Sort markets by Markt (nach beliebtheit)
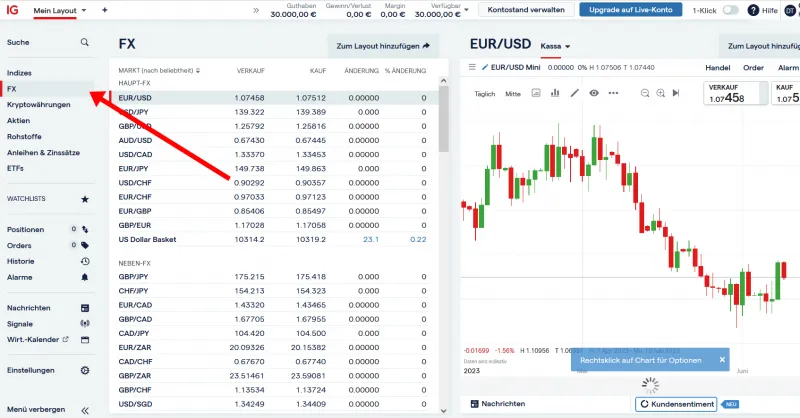The height and width of the screenshot is (418, 800). (159, 70)
